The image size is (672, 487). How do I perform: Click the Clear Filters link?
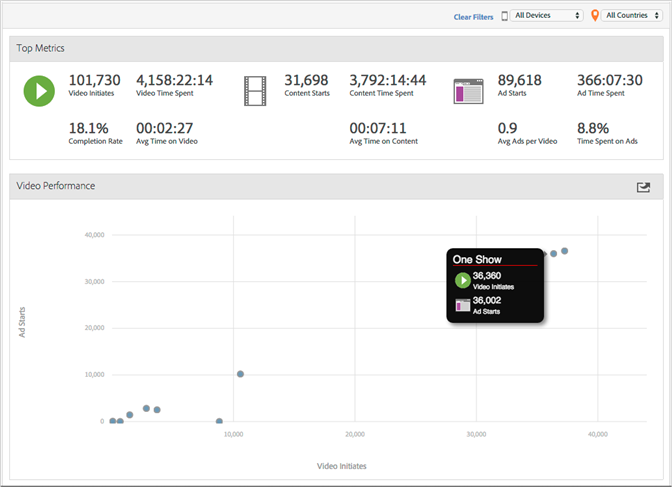[473, 17]
